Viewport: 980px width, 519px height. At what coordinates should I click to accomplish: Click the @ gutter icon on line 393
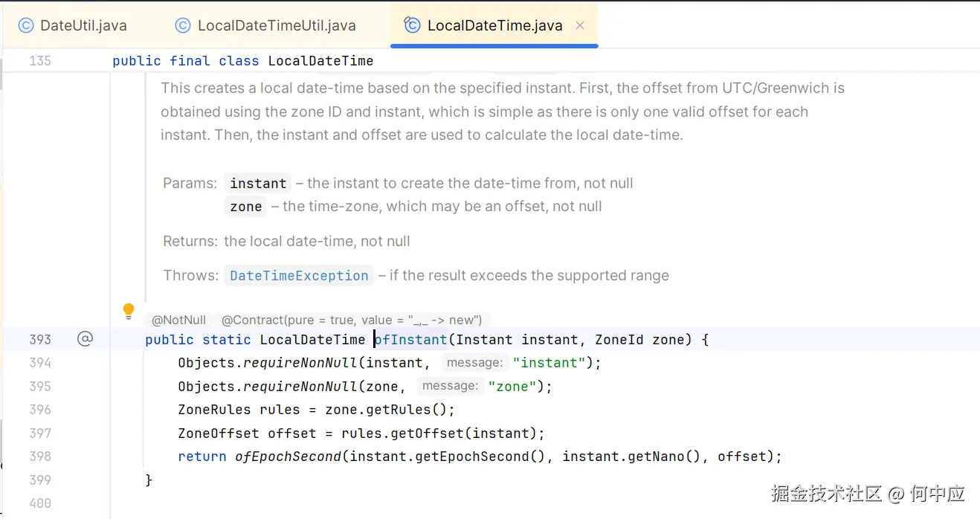pos(86,339)
